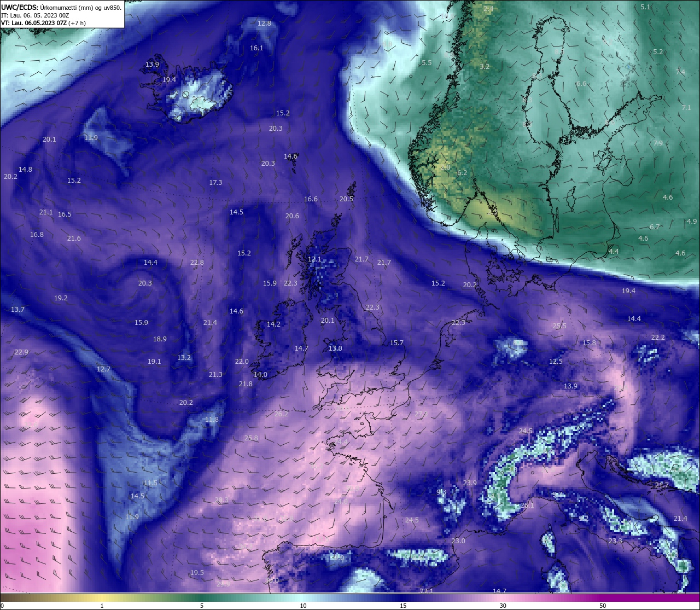Click the 12.7 value label

(103, 369)
